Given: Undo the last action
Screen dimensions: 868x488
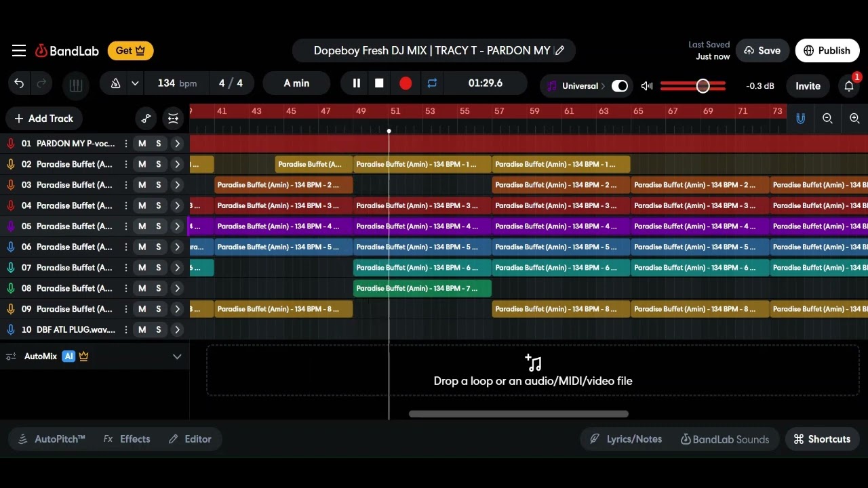Looking at the screenshot, I should click(19, 83).
